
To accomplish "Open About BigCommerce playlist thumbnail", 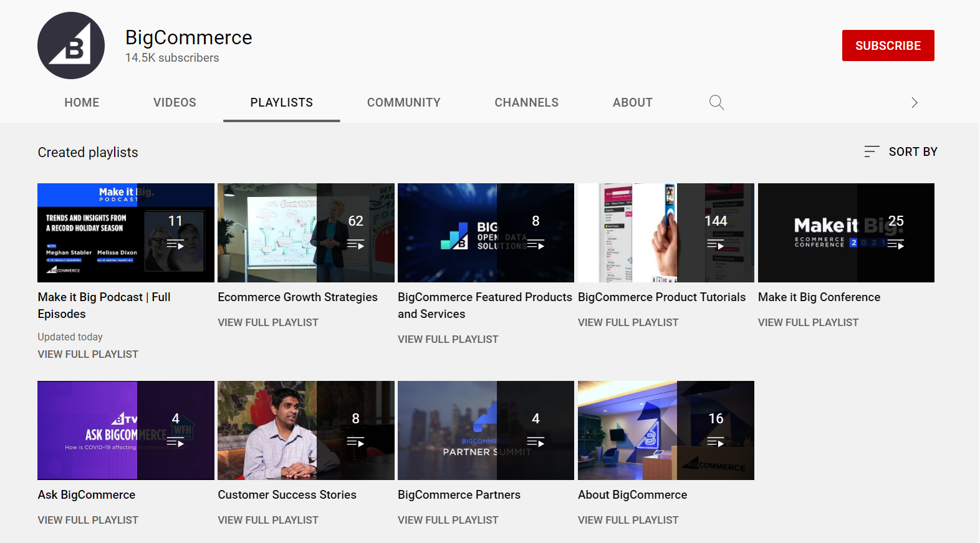I will tap(666, 430).
